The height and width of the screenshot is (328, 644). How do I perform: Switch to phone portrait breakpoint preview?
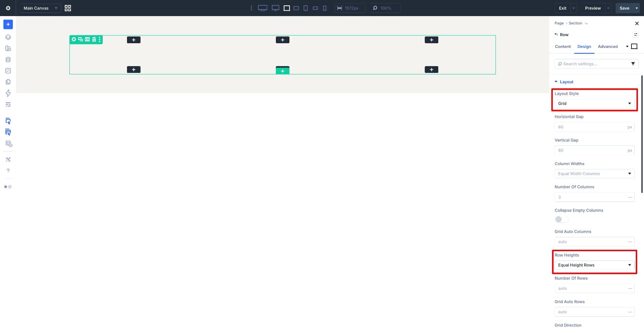click(x=325, y=8)
